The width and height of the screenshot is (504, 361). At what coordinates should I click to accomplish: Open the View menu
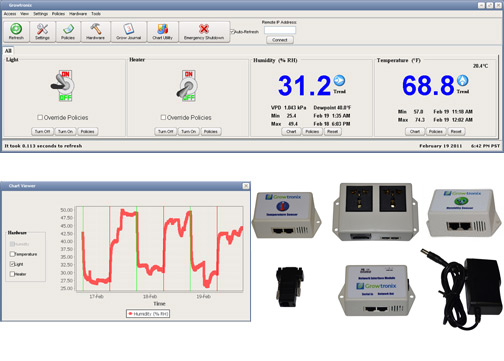24,14
